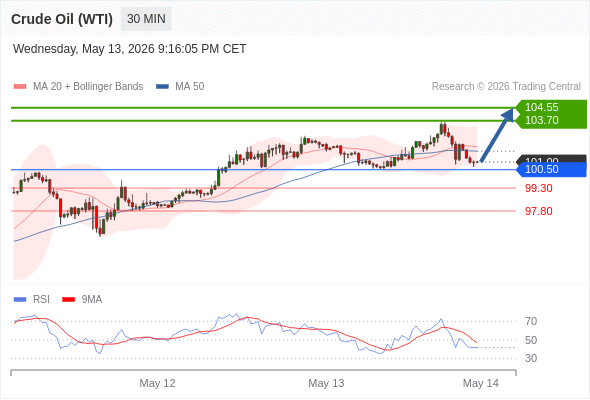
Task: Select the May 13 date axis label
Action: (326, 383)
